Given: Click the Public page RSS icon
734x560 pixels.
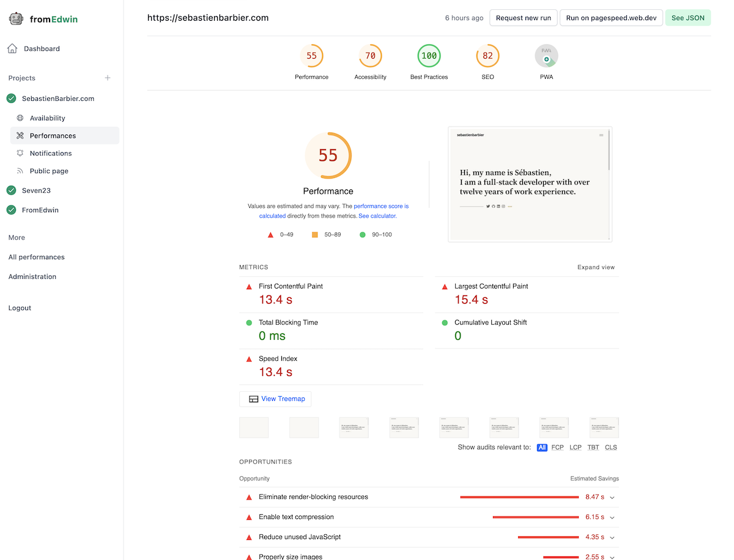Looking at the screenshot, I should click(x=20, y=171).
